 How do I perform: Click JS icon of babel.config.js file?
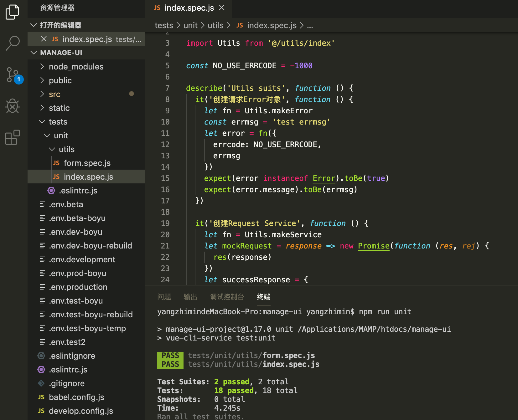point(41,397)
